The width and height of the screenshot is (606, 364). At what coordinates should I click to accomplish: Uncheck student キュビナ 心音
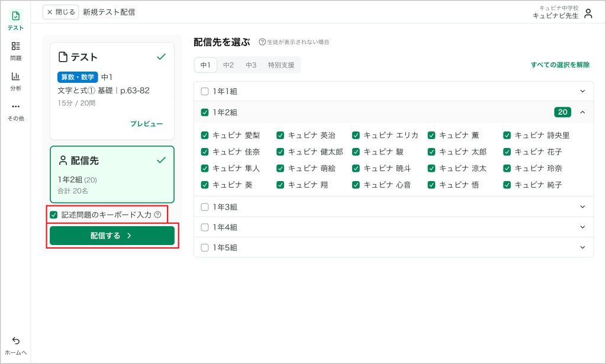(x=356, y=185)
